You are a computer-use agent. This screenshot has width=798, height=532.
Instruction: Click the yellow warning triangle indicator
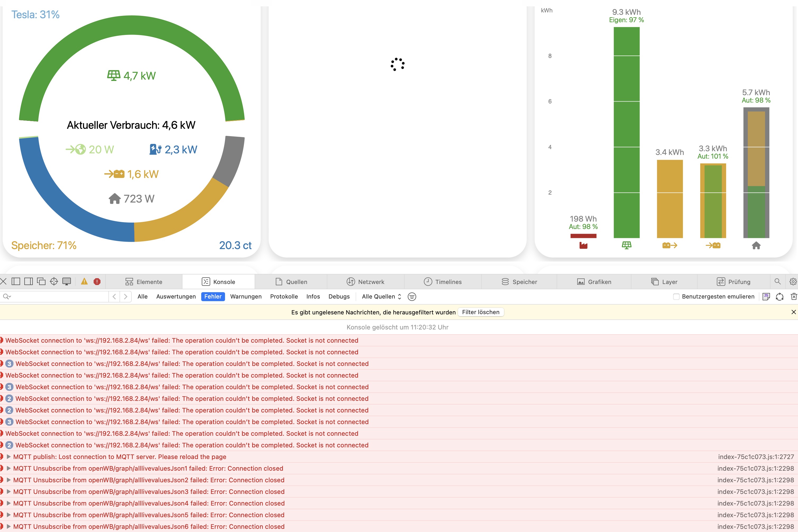point(84,281)
